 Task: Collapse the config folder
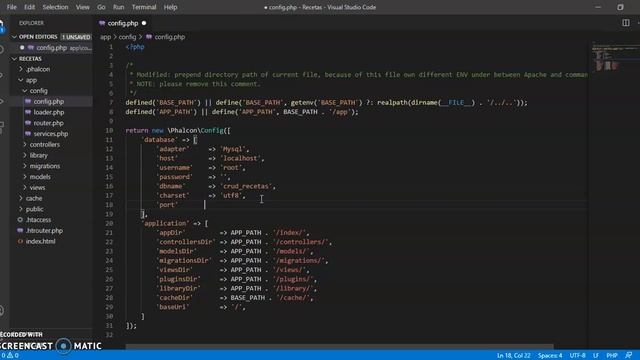[x=25, y=91]
